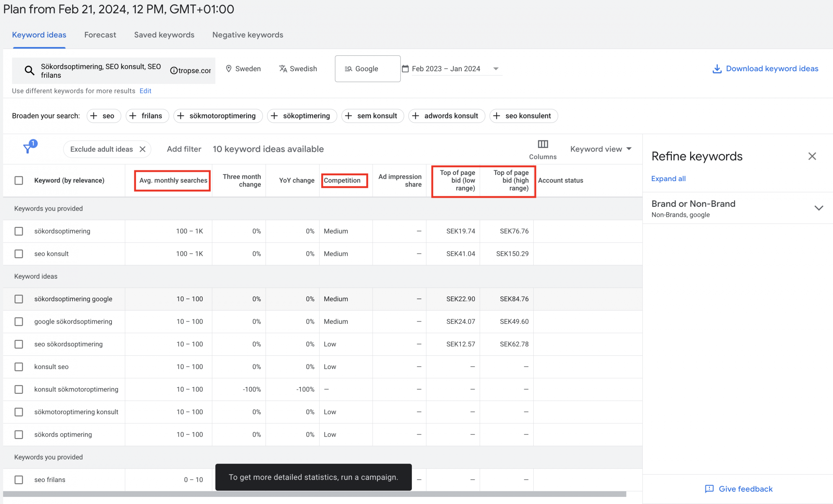The height and width of the screenshot is (504, 833).
Task: Click Download keyword ideas link
Action: (772, 69)
